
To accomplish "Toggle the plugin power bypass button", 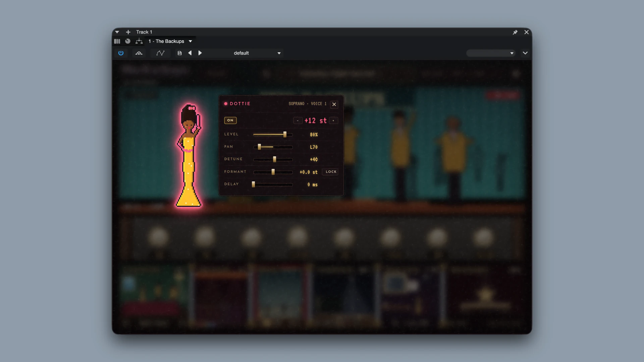I will pyautogui.click(x=121, y=53).
